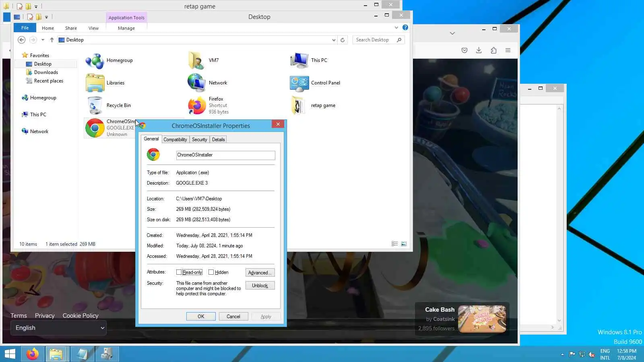Switch to Details tab in Properties
The width and height of the screenshot is (644, 362).
[219, 140]
